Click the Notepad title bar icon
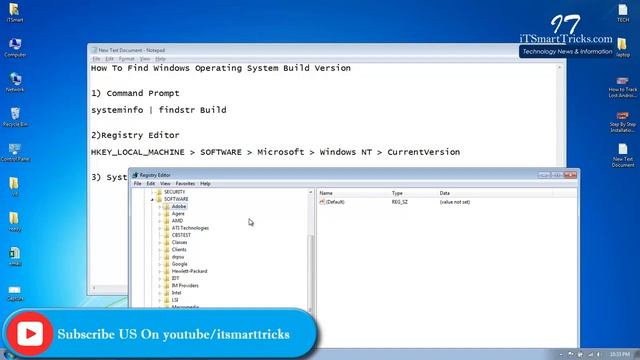Screen dimensions: 640x360 94,50
